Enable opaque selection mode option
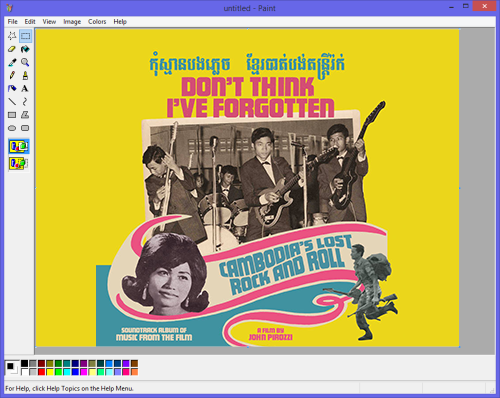Image resolution: width=500 pixels, height=398 pixels. (19, 146)
